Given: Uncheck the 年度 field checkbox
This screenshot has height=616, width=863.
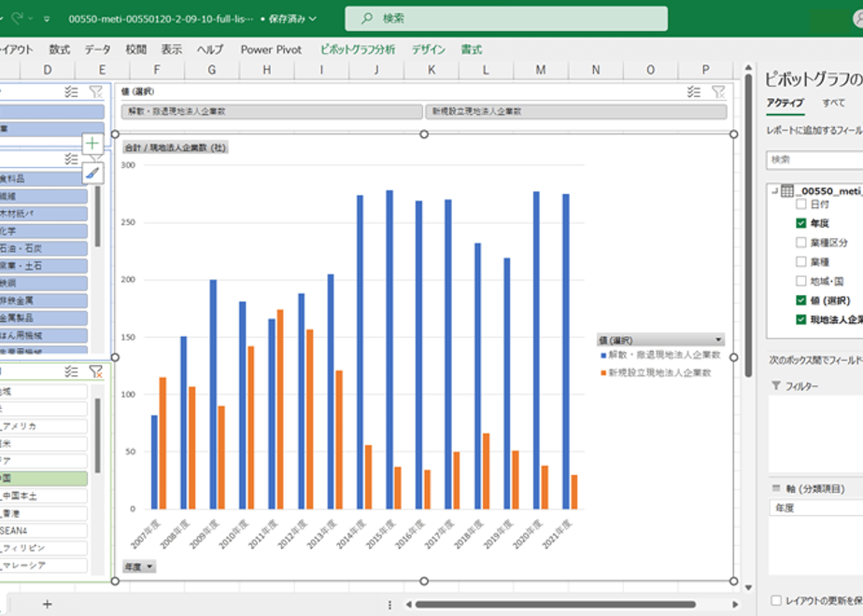Looking at the screenshot, I should pos(801,223).
